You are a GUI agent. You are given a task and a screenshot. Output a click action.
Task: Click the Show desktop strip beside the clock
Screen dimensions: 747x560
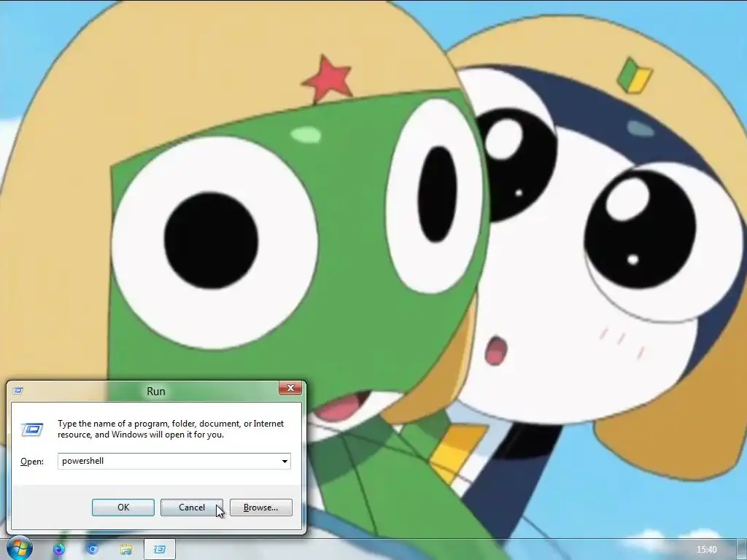[741, 550]
